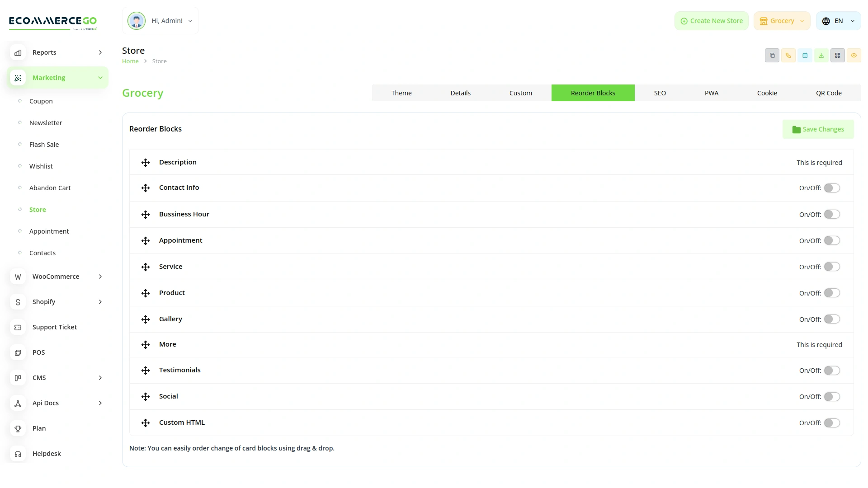Open the phone contact icon in the toolbar
The width and height of the screenshot is (868, 488).
[788, 55]
